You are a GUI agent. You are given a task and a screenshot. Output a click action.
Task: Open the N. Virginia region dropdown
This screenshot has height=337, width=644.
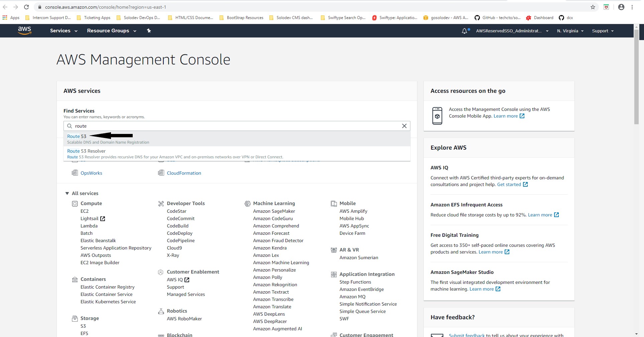point(570,31)
